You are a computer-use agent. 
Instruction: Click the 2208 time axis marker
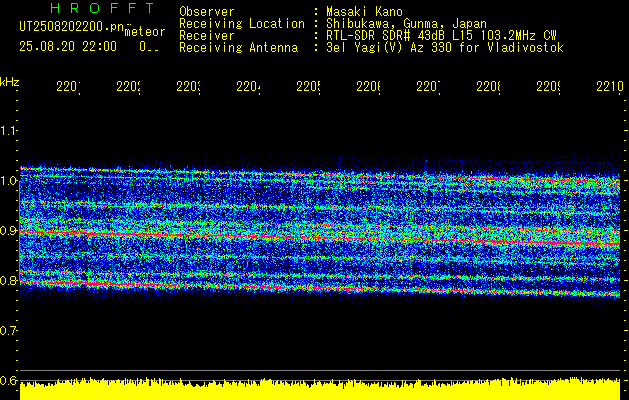click(488, 87)
